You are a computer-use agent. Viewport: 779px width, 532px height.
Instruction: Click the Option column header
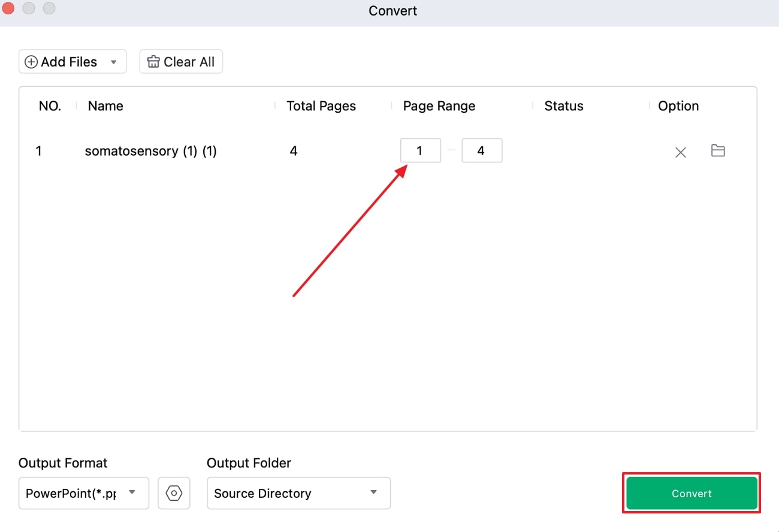pos(678,106)
